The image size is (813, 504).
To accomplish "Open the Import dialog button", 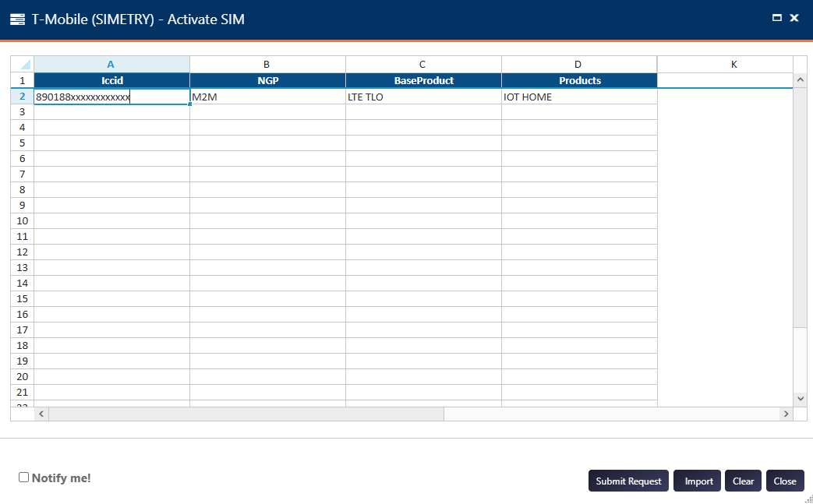I will [698, 481].
